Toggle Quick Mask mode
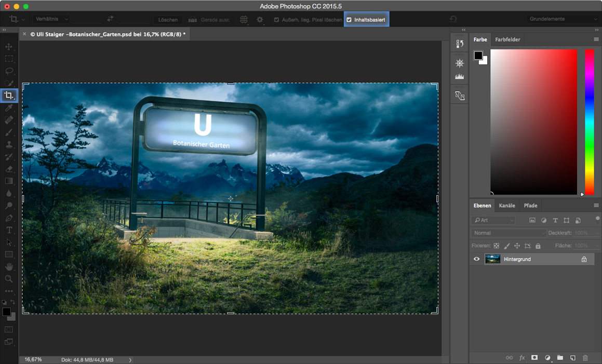This screenshot has width=602, height=364. [8, 329]
